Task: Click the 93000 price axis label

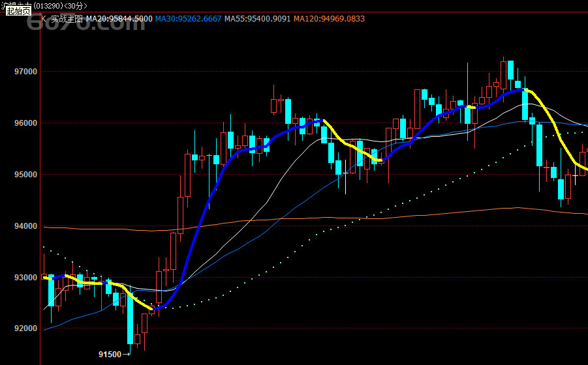Action: point(26,278)
